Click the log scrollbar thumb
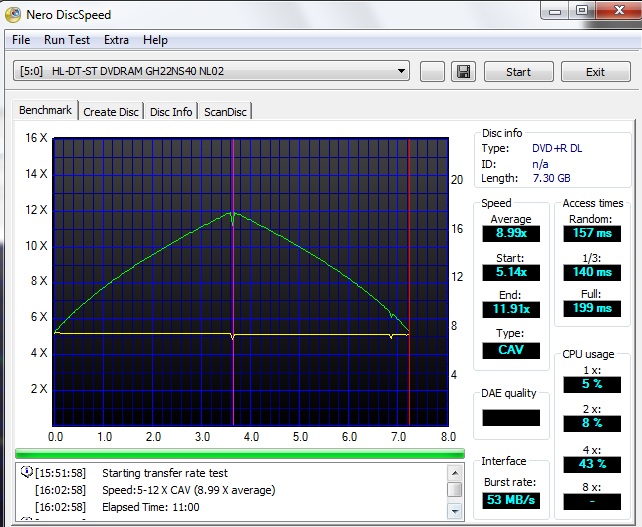 tap(455, 489)
